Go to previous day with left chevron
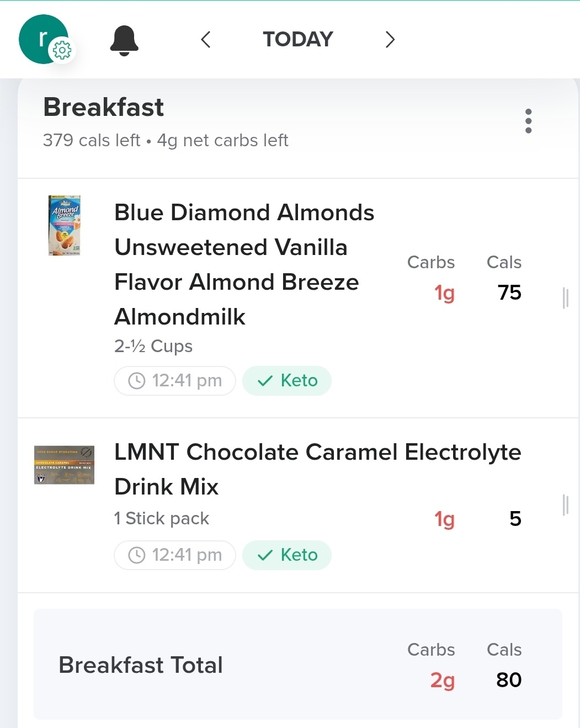 tap(206, 39)
